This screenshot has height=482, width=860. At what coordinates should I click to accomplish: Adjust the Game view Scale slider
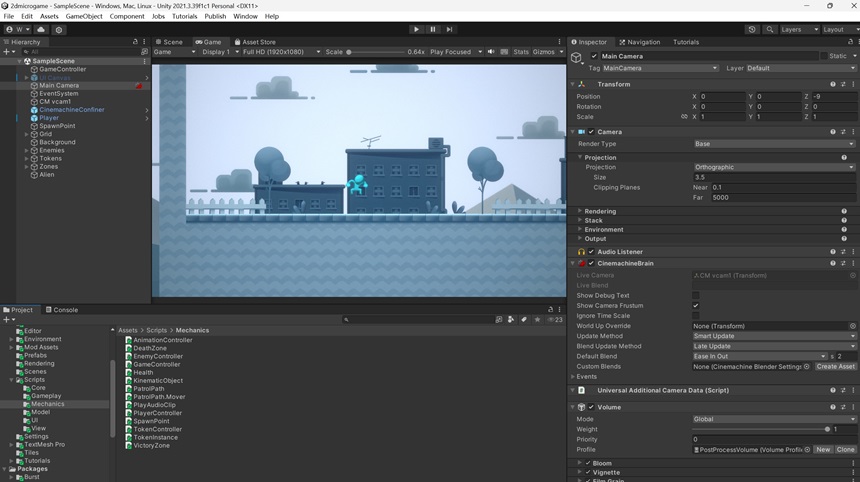[x=376, y=52]
